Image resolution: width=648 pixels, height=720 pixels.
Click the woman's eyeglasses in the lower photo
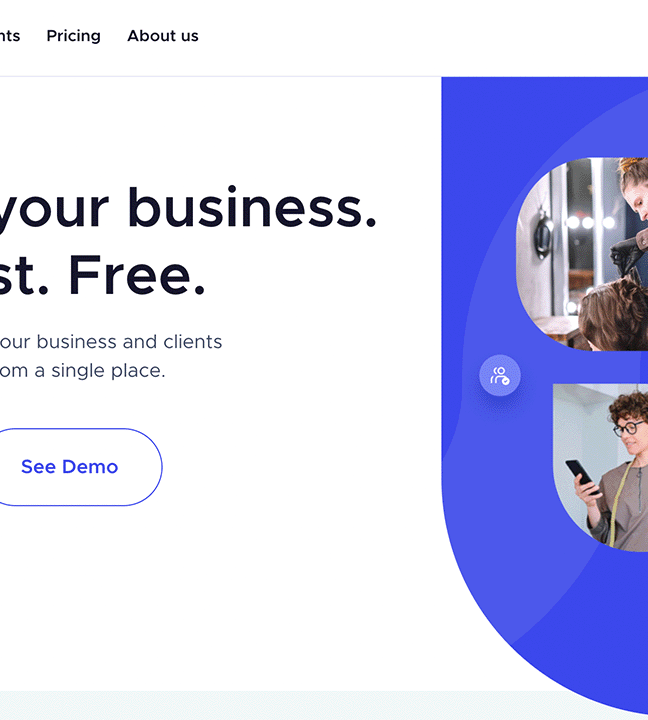[x=628, y=428]
